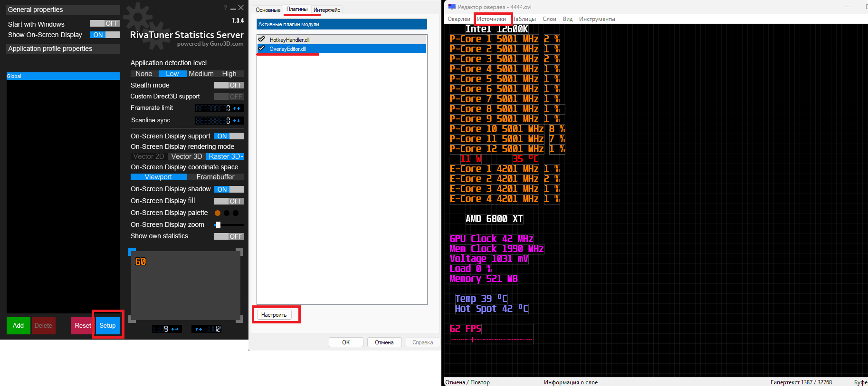Click the 60 FPS OSD preview area

186,286
